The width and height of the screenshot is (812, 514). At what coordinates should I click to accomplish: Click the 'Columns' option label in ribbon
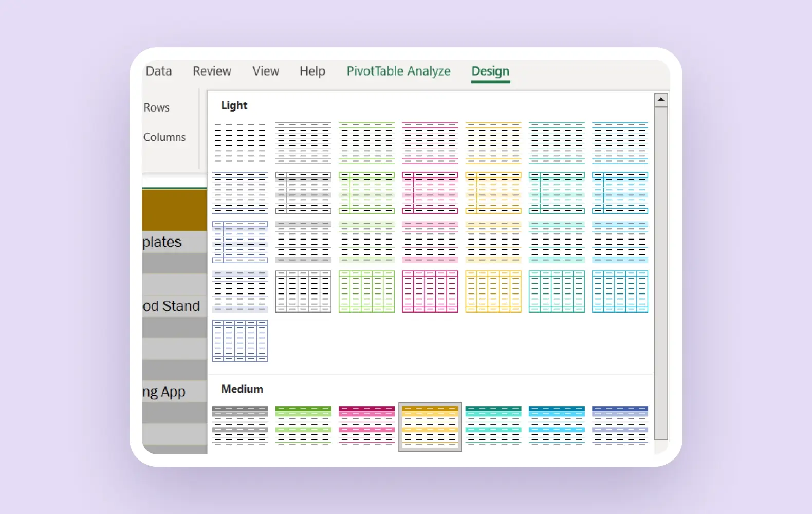coord(164,137)
